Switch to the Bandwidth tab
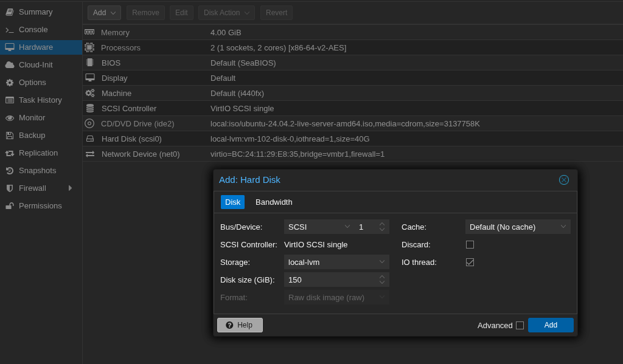623x364 pixels. point(274,202)
